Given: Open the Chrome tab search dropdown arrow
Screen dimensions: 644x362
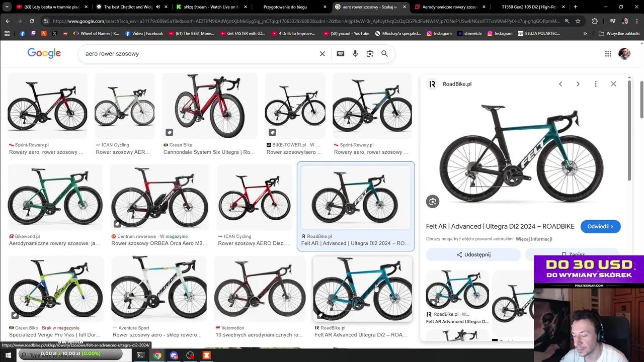Looking at the screenshot, I should [x=8, y=7].
